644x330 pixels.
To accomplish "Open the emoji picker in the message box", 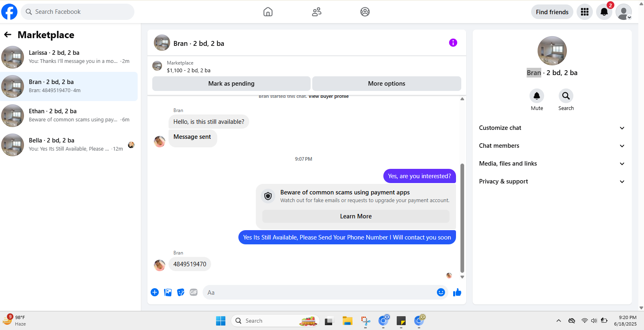I will tap(441, 292).
